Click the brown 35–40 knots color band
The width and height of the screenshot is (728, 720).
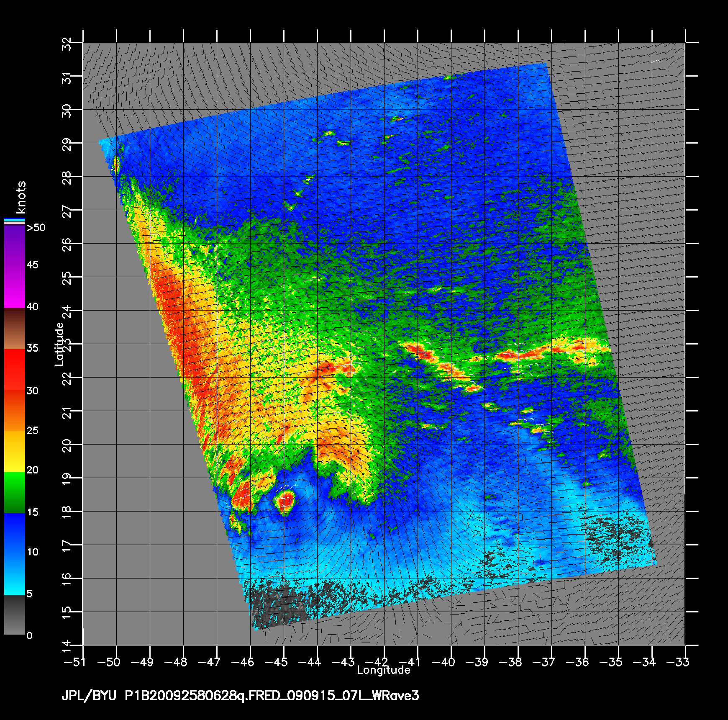point(15,329)
